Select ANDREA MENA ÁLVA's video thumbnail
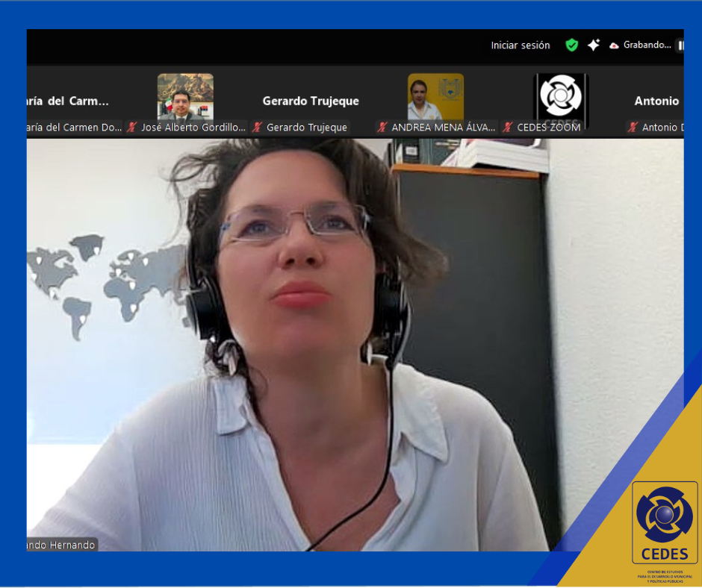Image resolution: width=702 pixels, height=588 pixels. (x=435, y=96)
